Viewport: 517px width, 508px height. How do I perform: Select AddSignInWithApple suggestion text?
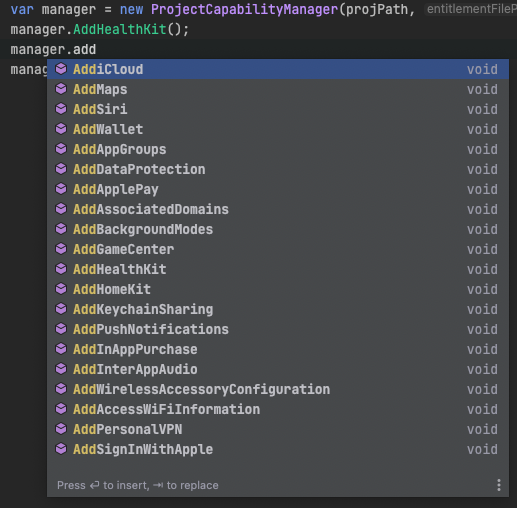[143, 449]
